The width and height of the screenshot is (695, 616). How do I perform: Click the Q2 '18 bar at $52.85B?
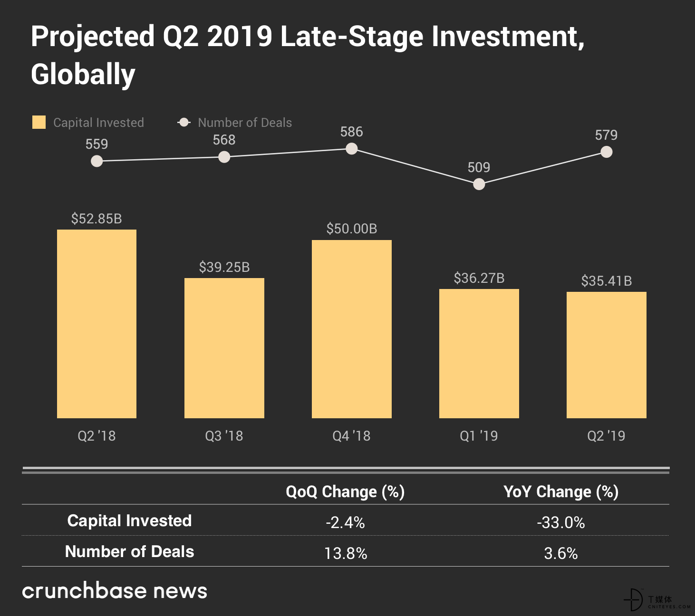click(97, 324)
